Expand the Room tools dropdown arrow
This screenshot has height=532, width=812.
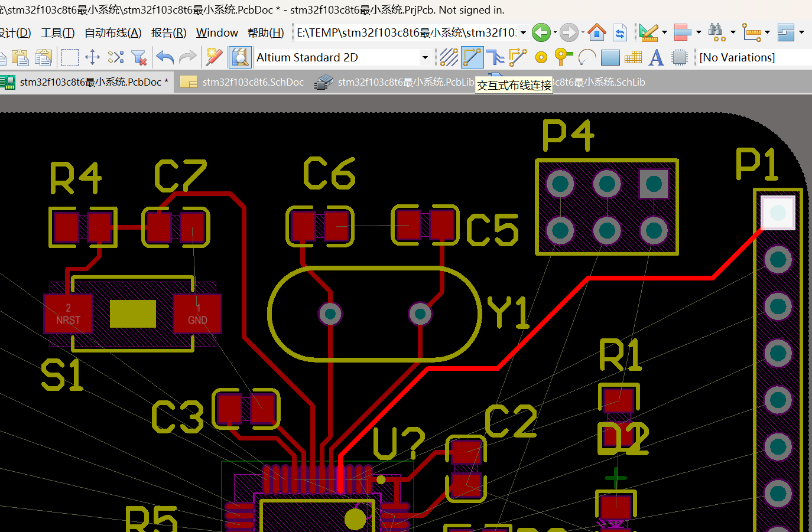(x=801, y=32)
